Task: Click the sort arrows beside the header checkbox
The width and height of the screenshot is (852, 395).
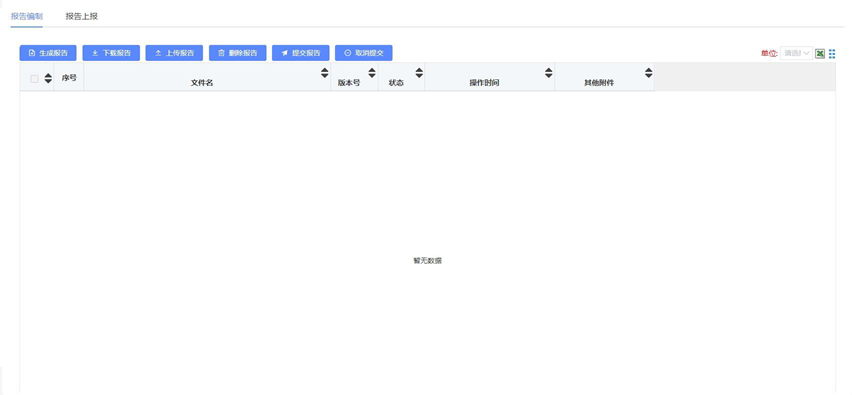Action: click(48, 78)
